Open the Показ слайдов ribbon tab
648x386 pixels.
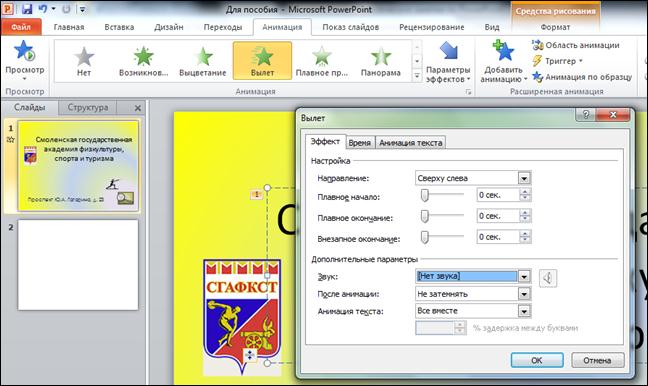350,27
